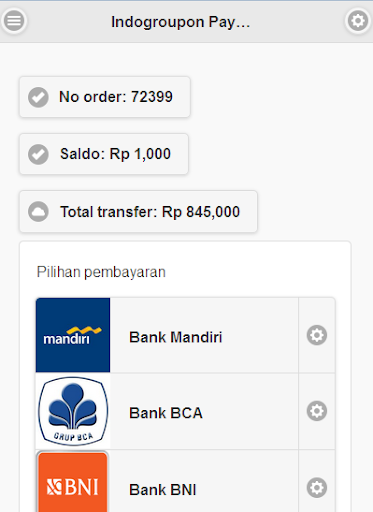Click the checkmark icon on No order

(38, 97)
